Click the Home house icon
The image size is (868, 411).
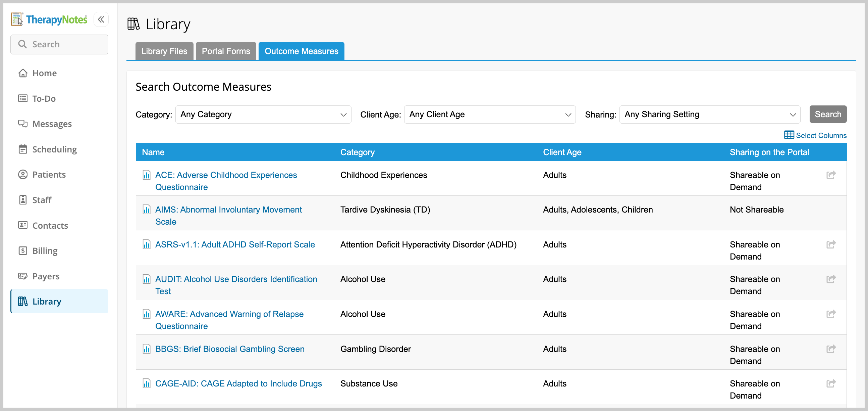[x=23, y=73]
